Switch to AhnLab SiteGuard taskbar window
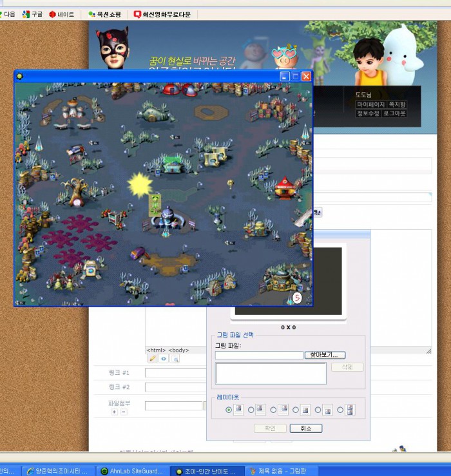This screenshot has width=451, height=476. 132,471
